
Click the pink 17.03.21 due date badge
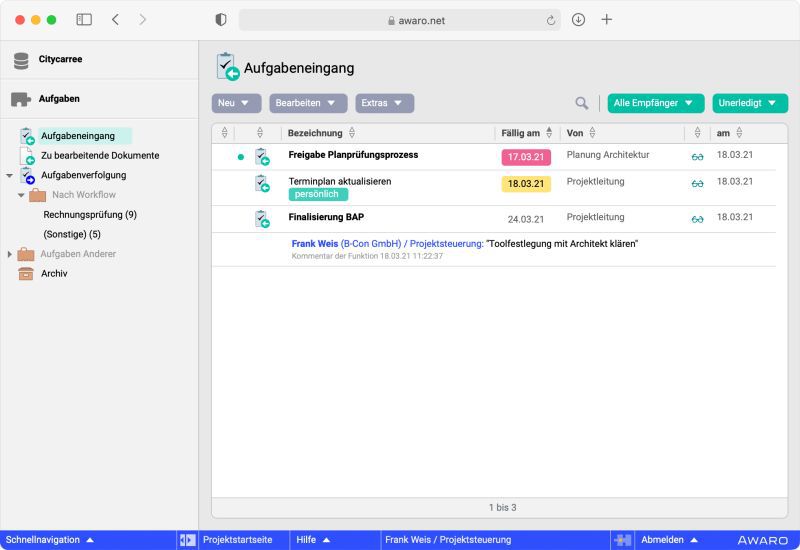(x=526, y=157)
